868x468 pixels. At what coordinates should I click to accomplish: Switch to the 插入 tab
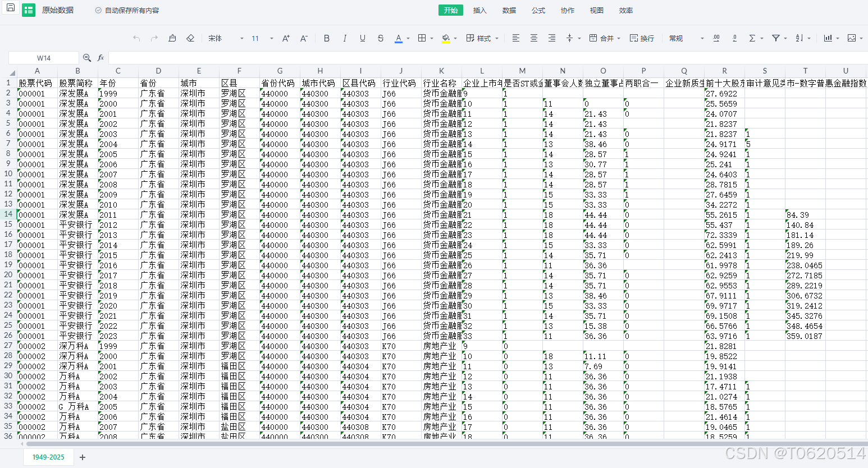(479, 10)
